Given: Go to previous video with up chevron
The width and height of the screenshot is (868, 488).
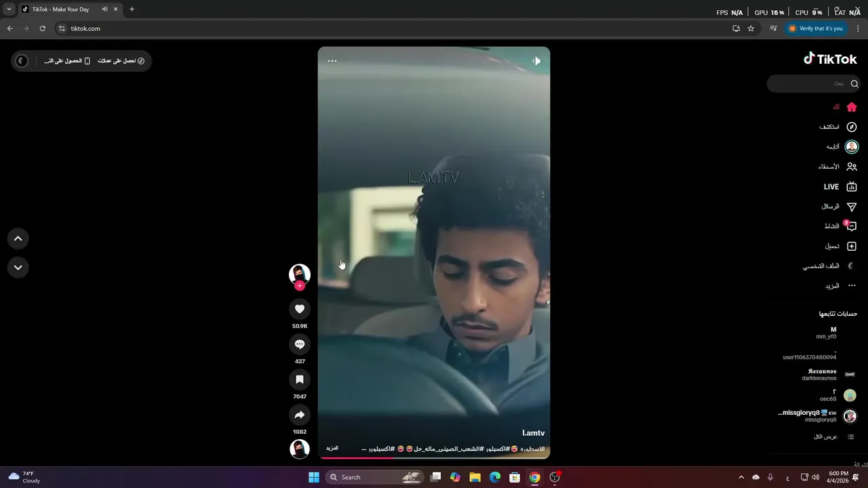Looking at the screenshot, I should (18, 239).
